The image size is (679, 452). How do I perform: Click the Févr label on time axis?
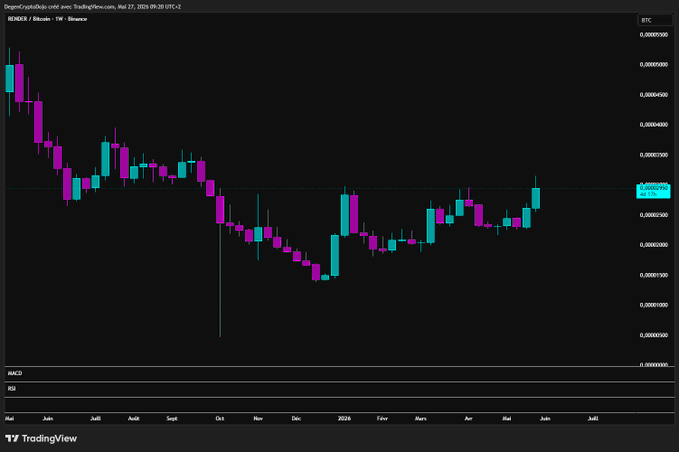pyautogui.click(x=382, y=419)
